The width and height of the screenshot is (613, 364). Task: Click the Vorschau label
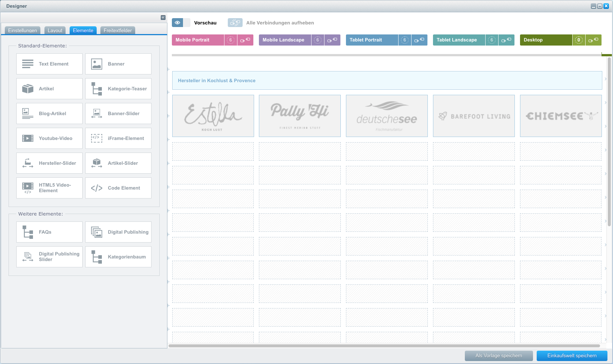[205, 23]
